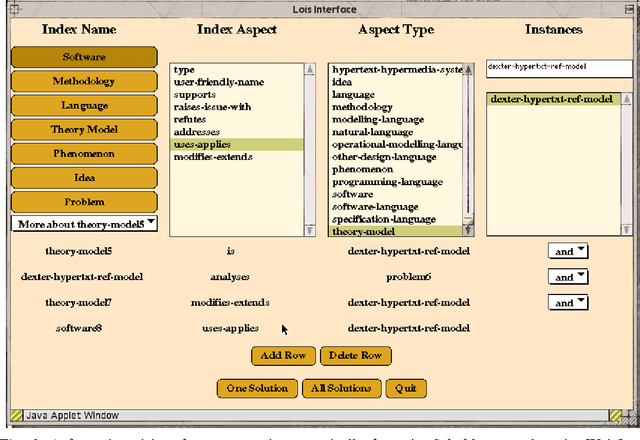Click the Methodology index button
Image resolution: width=640 pixels, height=440 pixels.
(84, 82)
